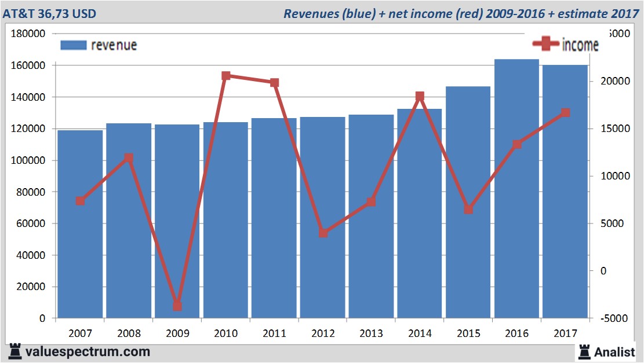Screen dimensions: 644x363
Task: Select the 2010 revenue bar
Action: [225, 220]
